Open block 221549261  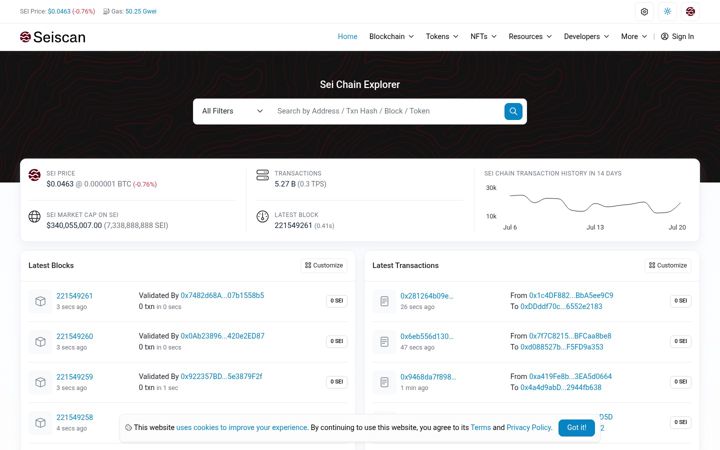coord(74,296)
